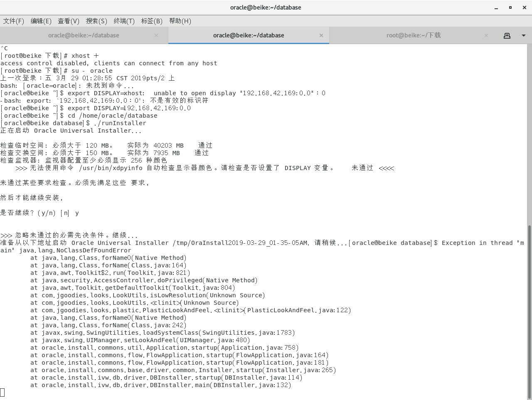Close the terminal window
This screenshot has height=400, width=532.
[x=525, y=7]
